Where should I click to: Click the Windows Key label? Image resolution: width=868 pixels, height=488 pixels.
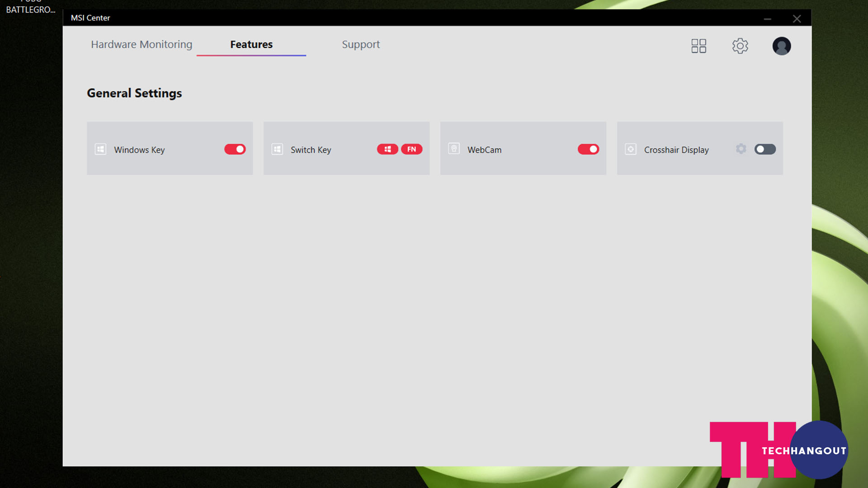pos(139,150)
